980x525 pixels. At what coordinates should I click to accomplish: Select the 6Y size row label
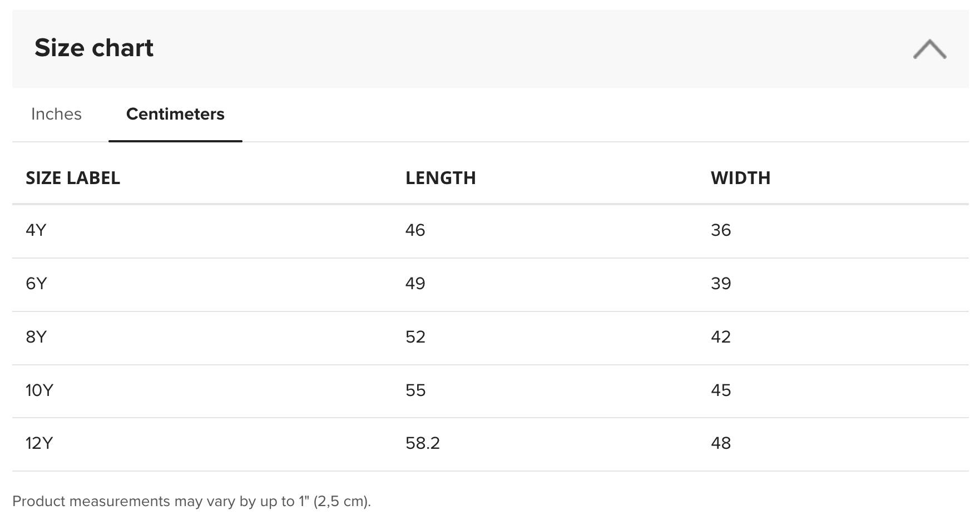click(x=36, y=284)
